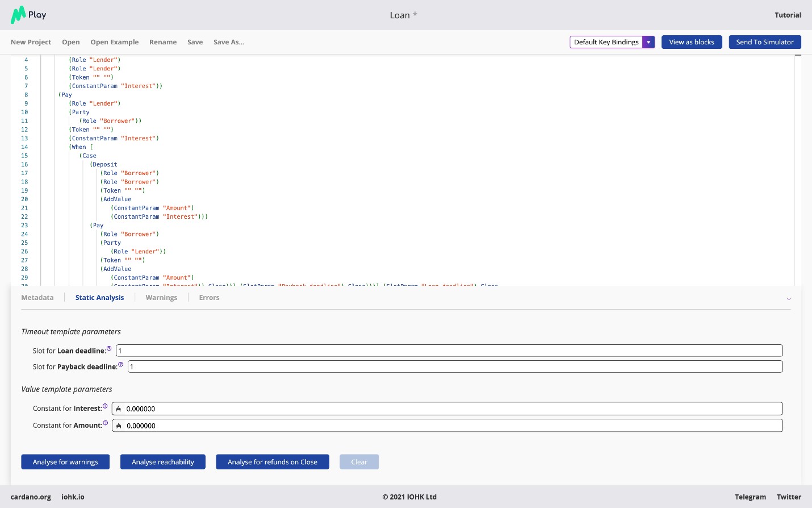This screenshot has width=812, height=508.
Task: Click the editor vertical scrollbar
Action: 798,170
